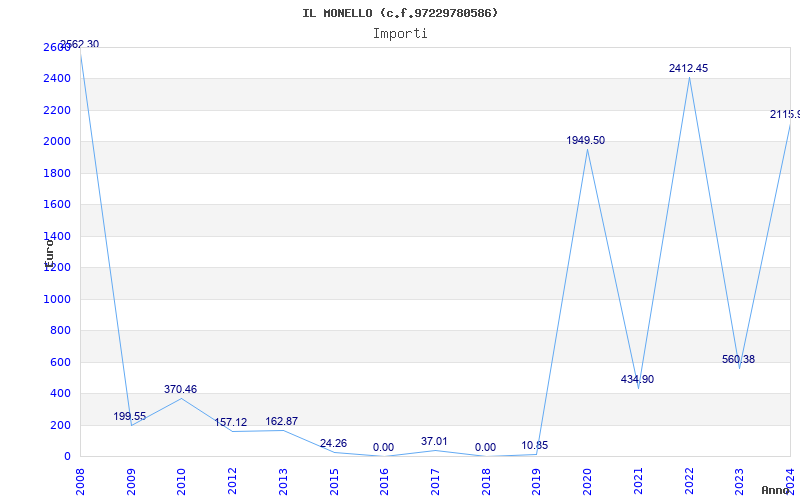Click the 434.90 data label
This screenshot has width=800, height=500.
point(637,379)
